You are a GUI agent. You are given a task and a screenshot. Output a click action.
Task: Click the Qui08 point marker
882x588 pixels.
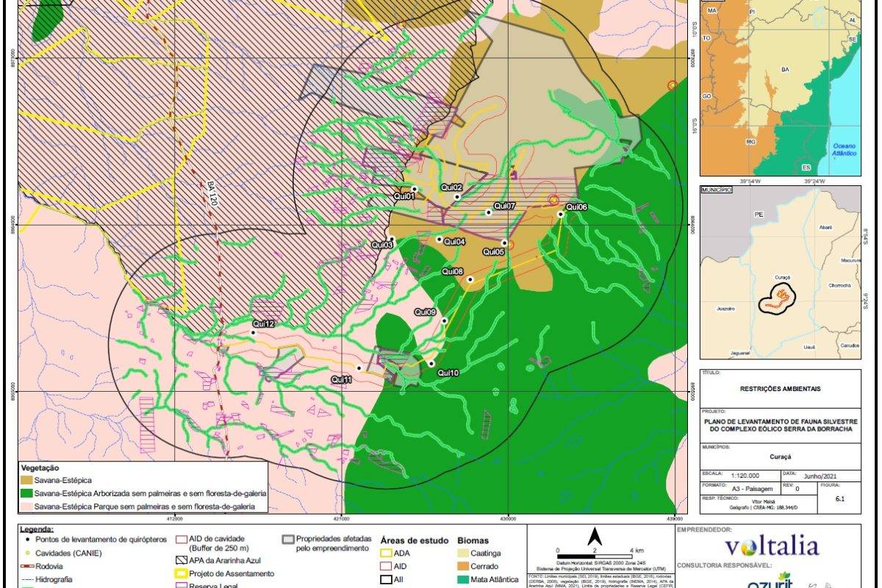pyautogui.click(x=470, y=279)
